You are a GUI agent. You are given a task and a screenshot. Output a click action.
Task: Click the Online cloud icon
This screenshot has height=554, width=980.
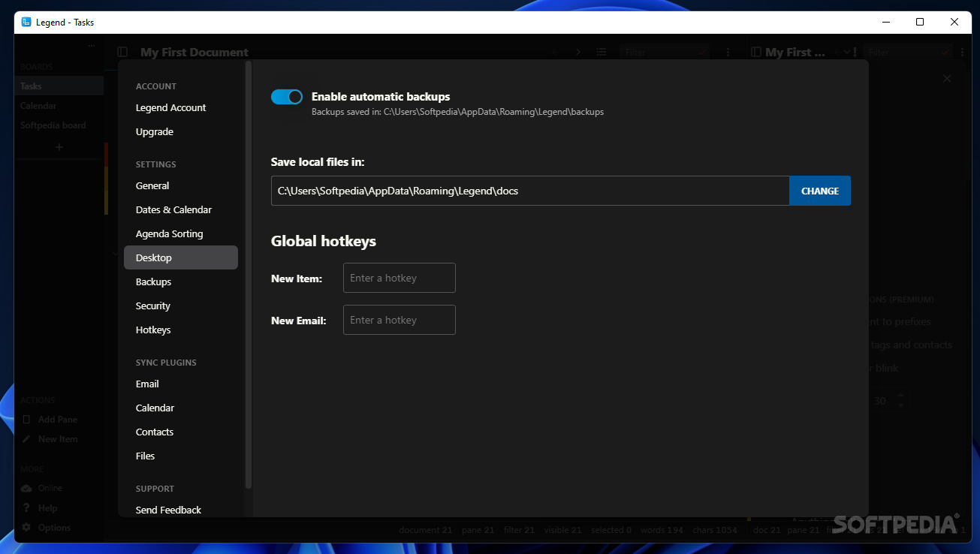[x=26, y=488]
